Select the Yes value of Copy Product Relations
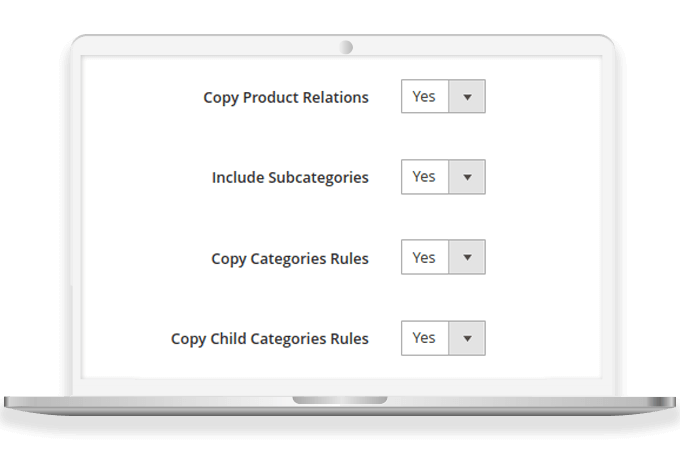Image resolution: width=680 pixels, height=450 pixels. (425, 97)
